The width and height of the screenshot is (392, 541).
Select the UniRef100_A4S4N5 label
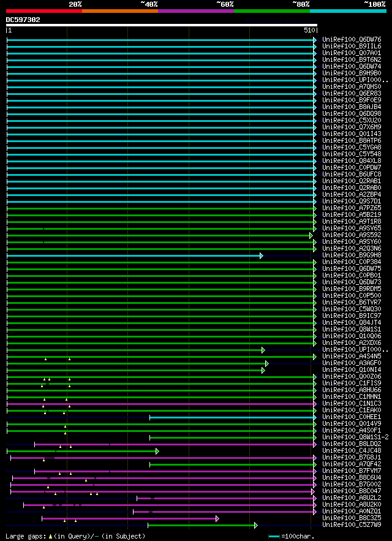352,357
